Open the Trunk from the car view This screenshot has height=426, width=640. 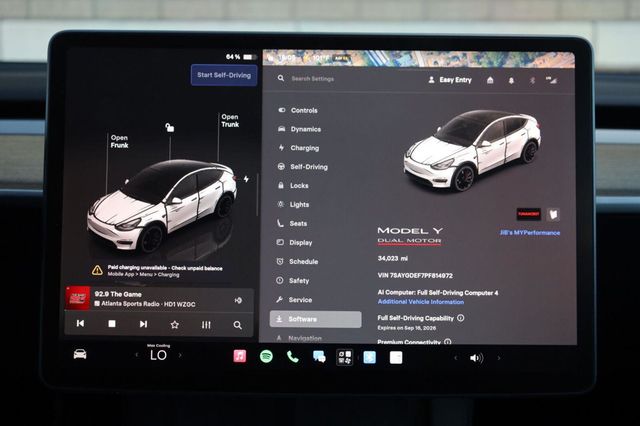tap(230, 120)
